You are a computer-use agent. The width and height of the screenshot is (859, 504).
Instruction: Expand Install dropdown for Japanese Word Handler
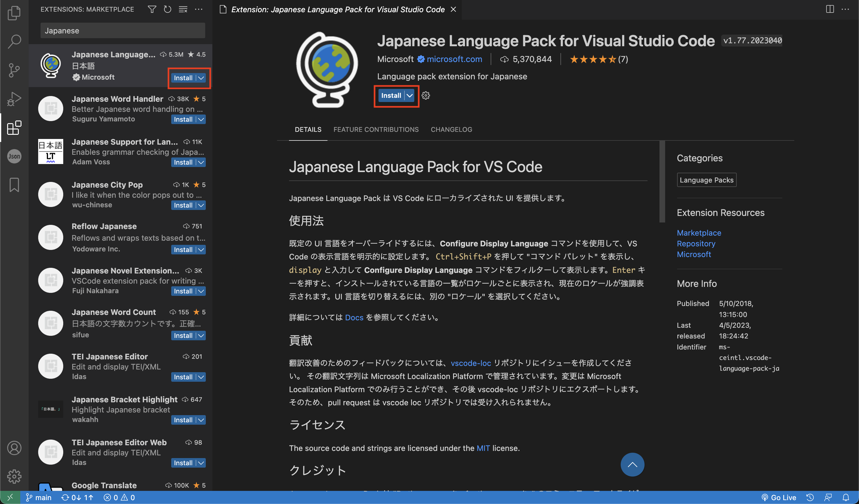(201, 119)
